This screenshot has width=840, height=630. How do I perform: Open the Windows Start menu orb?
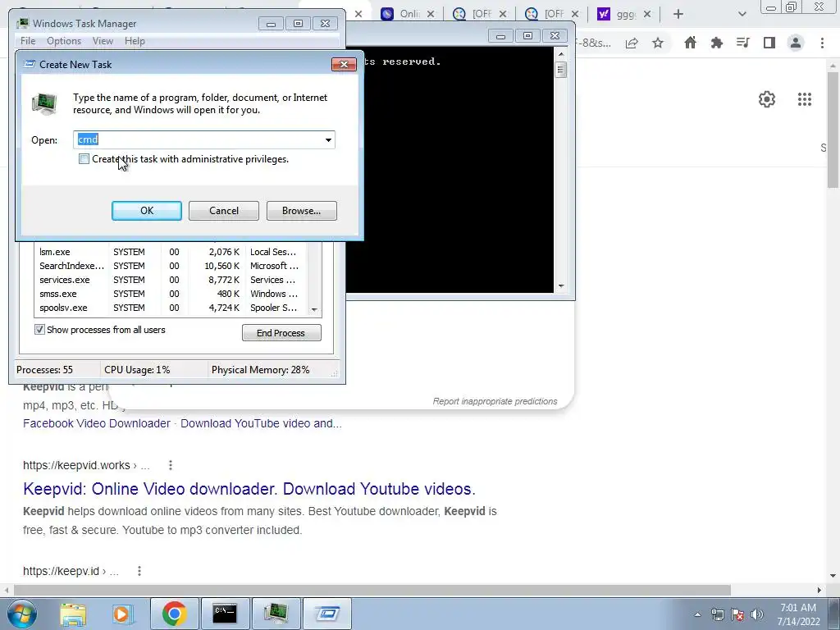(x=21, y=614)
